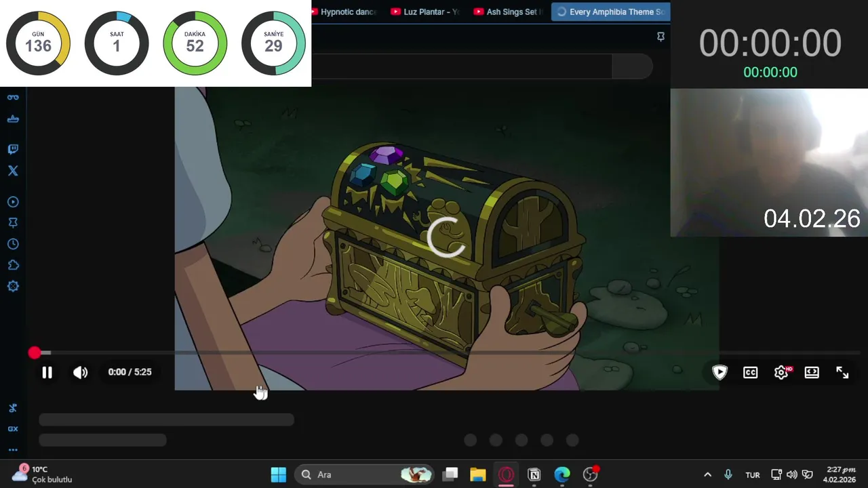Viewport: 868px width, 488px height.
Task: Click the pin icon below the tab bar
Action: pos(660,37)
